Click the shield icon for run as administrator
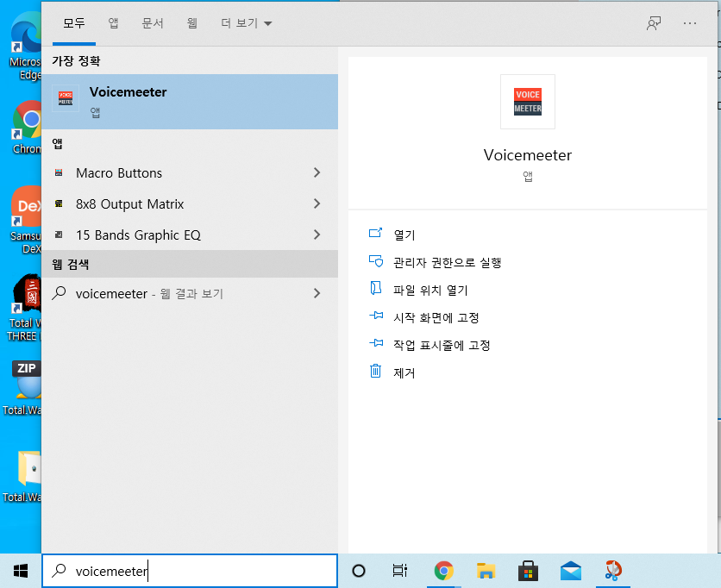The width and height of the screenshot is (721, 588). [x=376, y=260]
